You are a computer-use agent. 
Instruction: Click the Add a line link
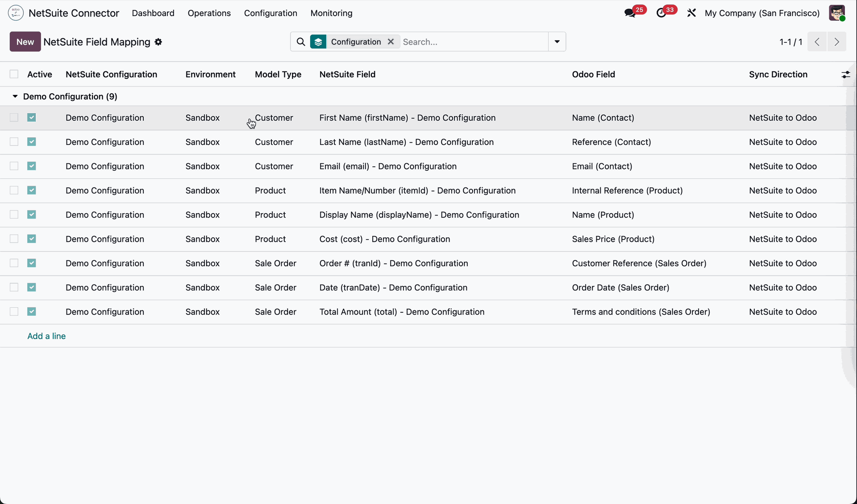click(x=46, y=336)
